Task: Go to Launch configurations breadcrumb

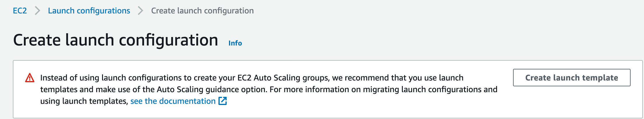Action: [89, 11]
